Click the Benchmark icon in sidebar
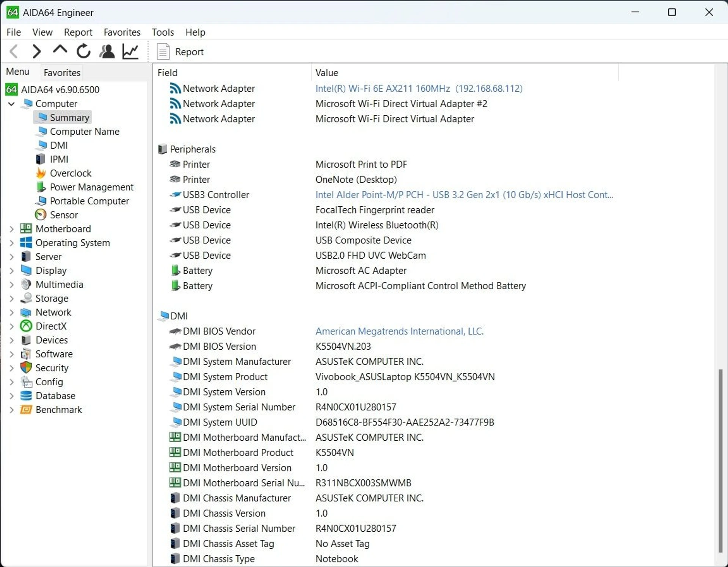The height and width of the screenshot is (567, 728). [26, 410]
